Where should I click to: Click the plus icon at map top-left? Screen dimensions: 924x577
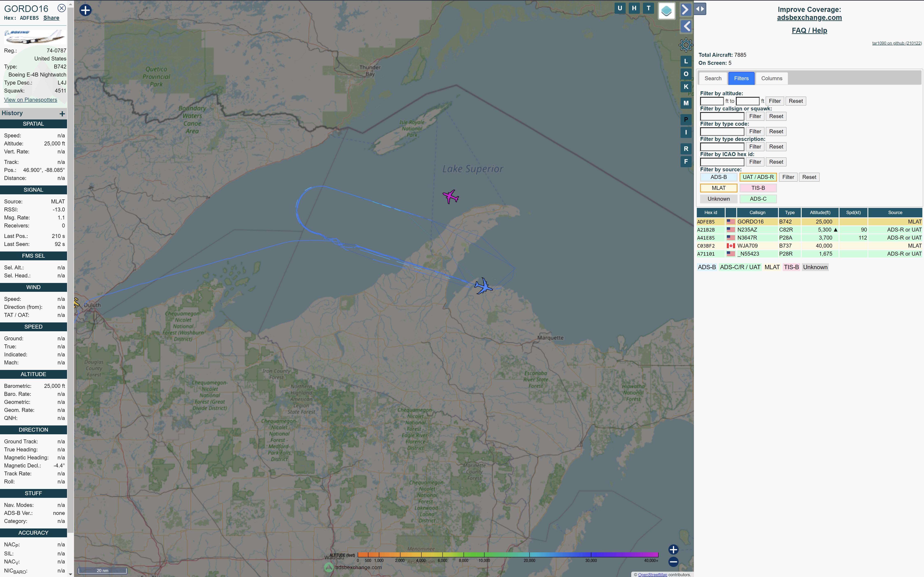coord(86,10)
